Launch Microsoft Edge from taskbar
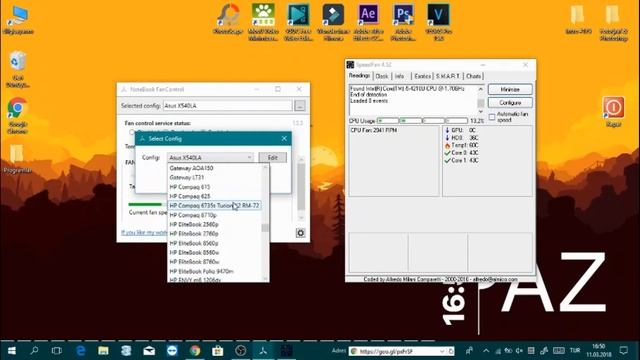The height and width of the screenshot is (360, 640). [x=80, y=351]
